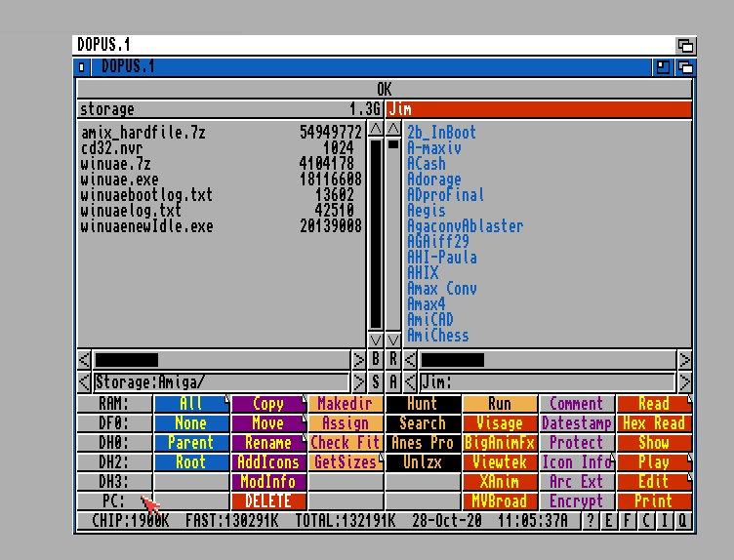Viewport: 734px width, 560px height.
Task: Click the R button between file panes
Action: click(393, 359)
